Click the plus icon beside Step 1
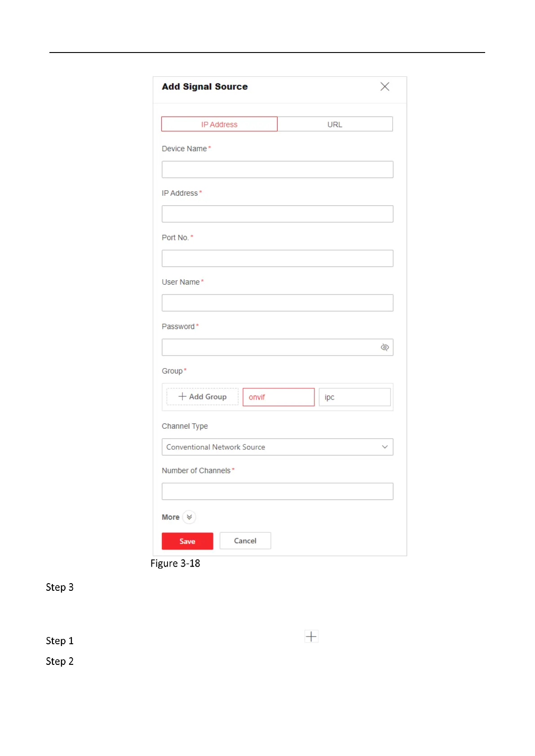The width and height of the screenshot is (535, 756). pyautogui.click(x=311, y=636)
